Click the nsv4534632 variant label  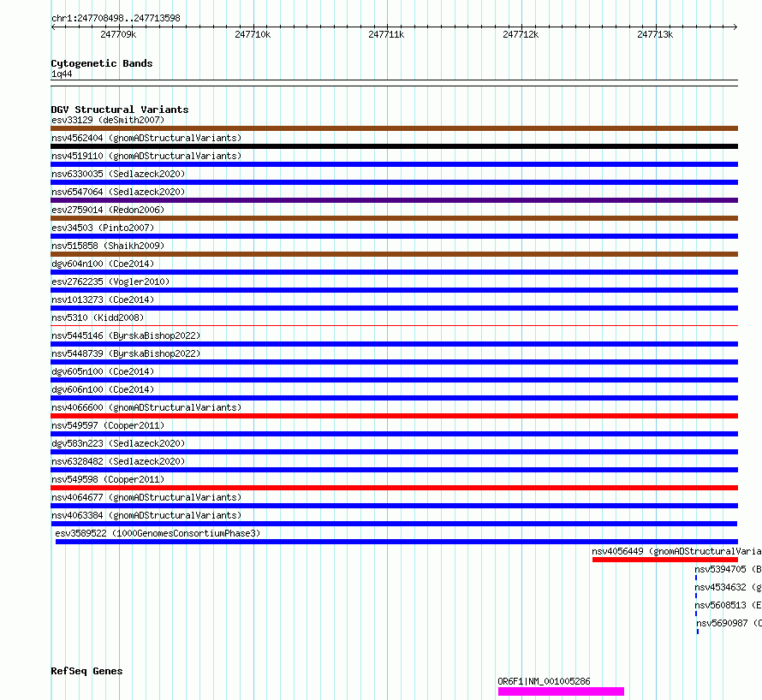[728, 587]
